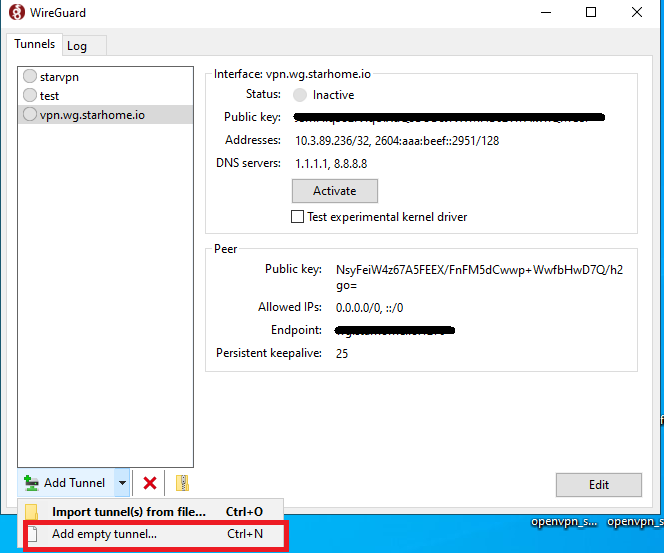
Task: Select the vpn.wg.starhome.io tunnel
Action: [105, 115]
